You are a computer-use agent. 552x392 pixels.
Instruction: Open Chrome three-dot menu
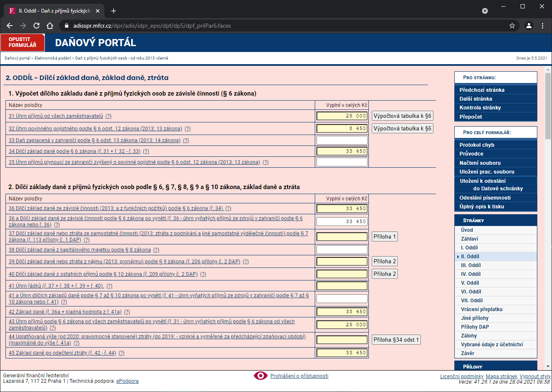point(542,26)
